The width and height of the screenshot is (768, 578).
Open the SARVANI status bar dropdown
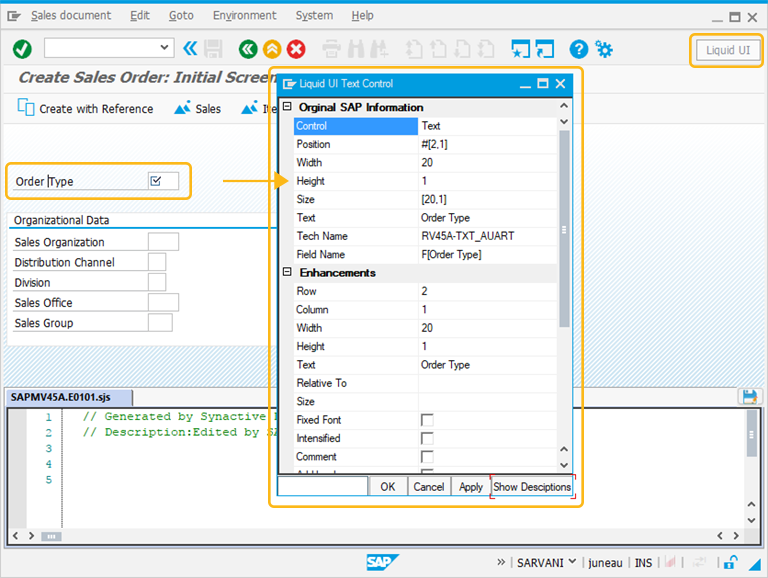click(572, 561)
